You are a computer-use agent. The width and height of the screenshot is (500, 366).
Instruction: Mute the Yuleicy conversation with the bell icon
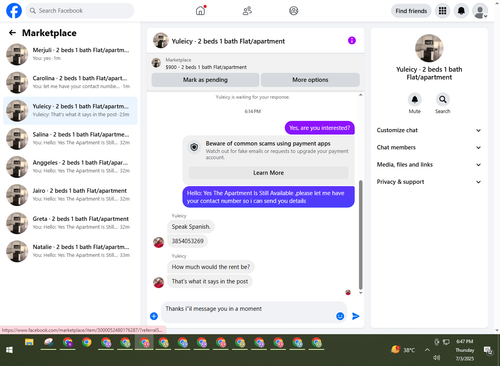click(x=415, y=99)
